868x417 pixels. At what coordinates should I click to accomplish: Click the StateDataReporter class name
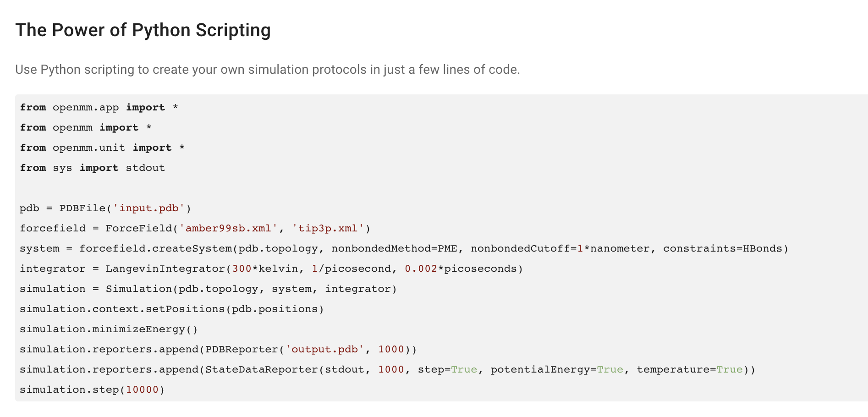[261, 370]
